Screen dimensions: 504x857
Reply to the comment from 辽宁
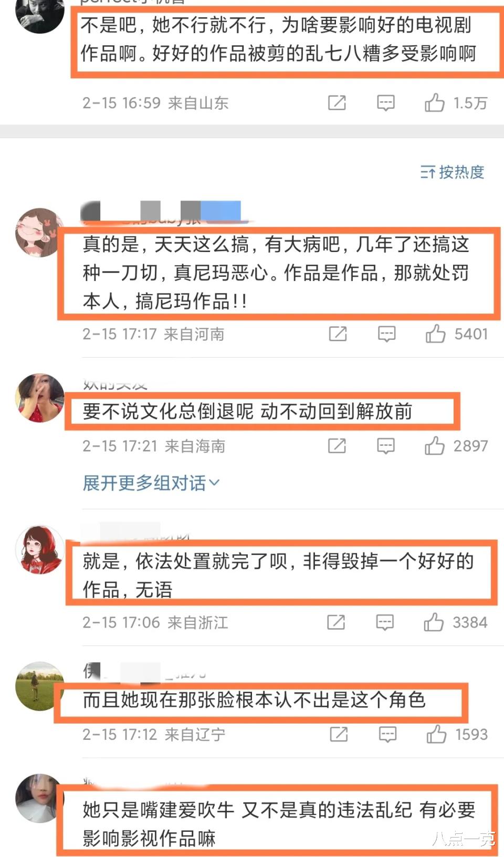[x=387, y=734]
